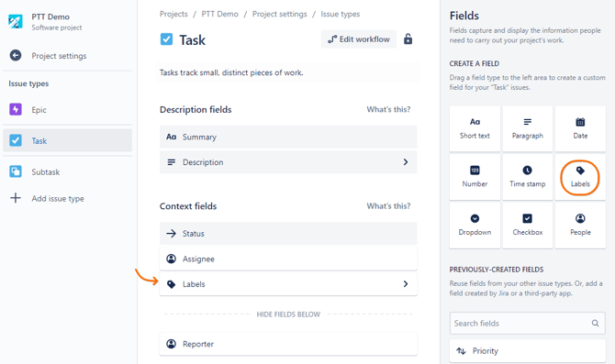The height and width of the screenshot is (364, 615).
Task: Click into the Search fields box
Action: click(528, 324)
